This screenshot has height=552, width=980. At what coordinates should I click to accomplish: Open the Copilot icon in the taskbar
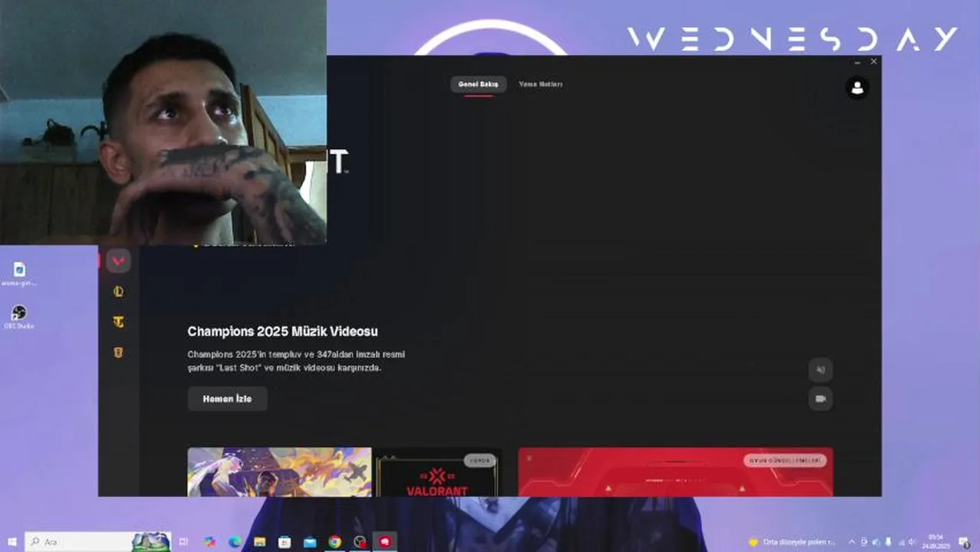coord(209,542)
